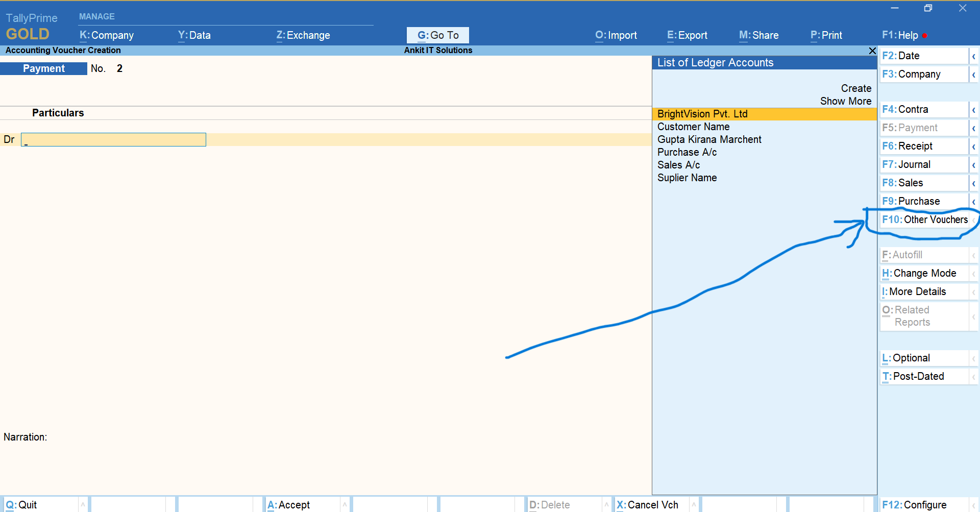980x512 pixels.
Task: Open the E: Export menu
Action: click(x=687, y=35)
